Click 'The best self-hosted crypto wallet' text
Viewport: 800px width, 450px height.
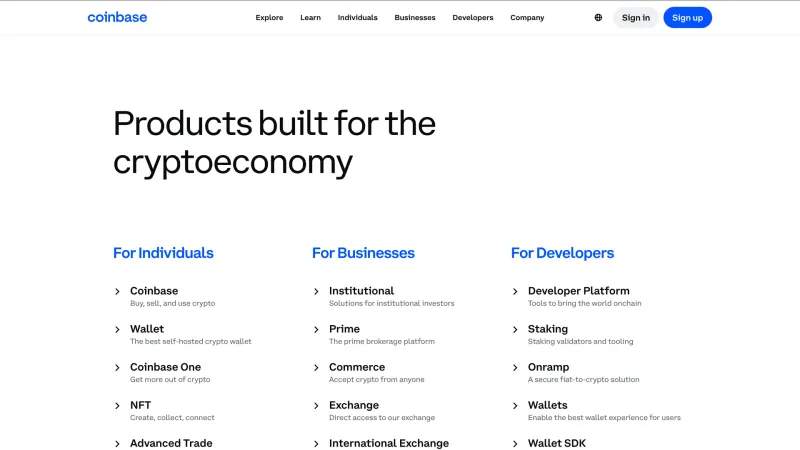coord(191,341)
